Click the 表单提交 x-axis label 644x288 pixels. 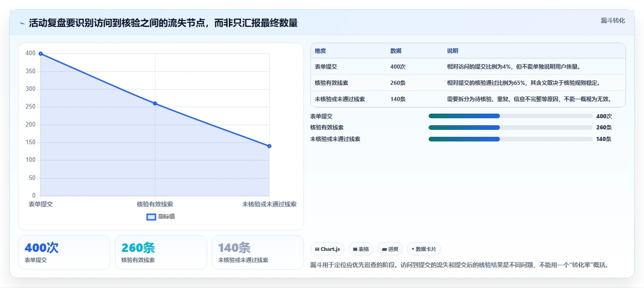[x=41, y=204]
